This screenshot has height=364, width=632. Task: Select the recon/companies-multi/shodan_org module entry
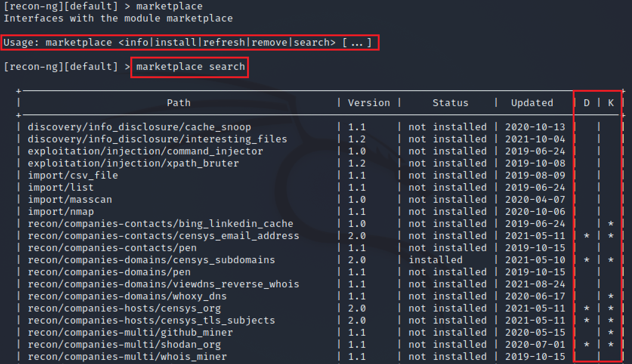click(x=124, y=344)
